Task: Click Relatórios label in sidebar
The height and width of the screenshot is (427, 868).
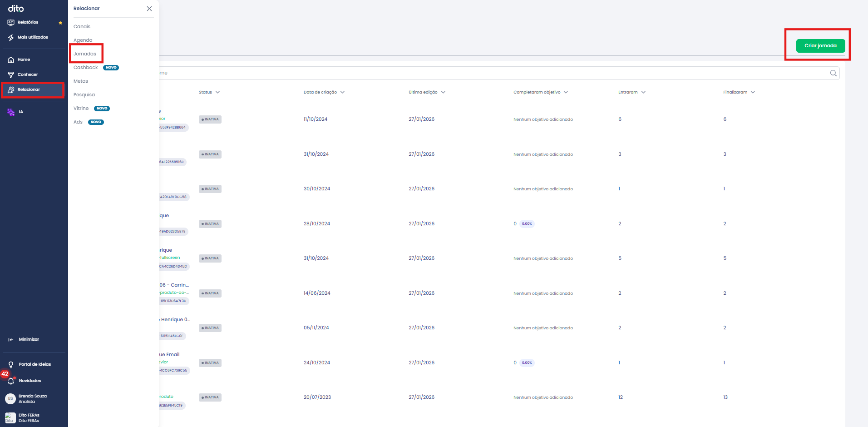Action: pyautogui.click(x=28, y=23)
